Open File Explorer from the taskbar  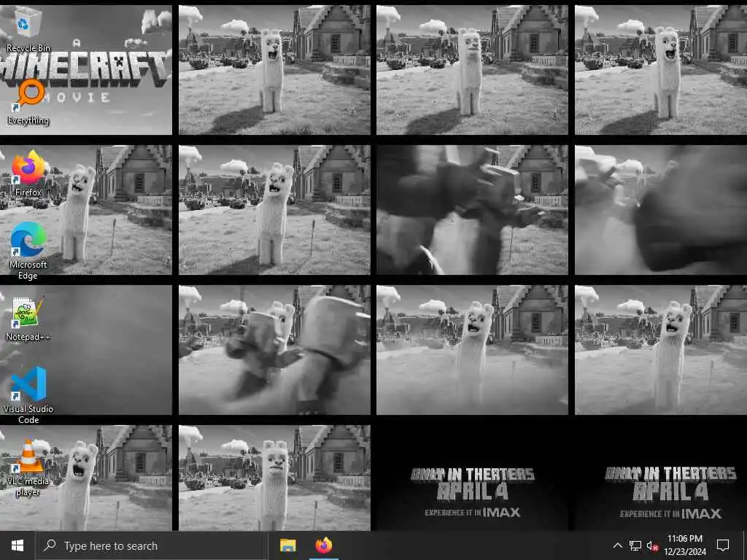(287, 545)
